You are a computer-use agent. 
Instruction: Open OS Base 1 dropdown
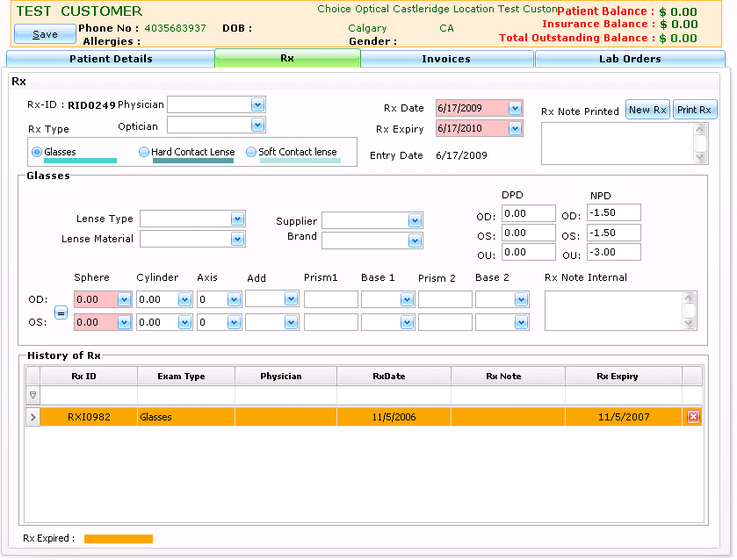(x=407, y=322)
